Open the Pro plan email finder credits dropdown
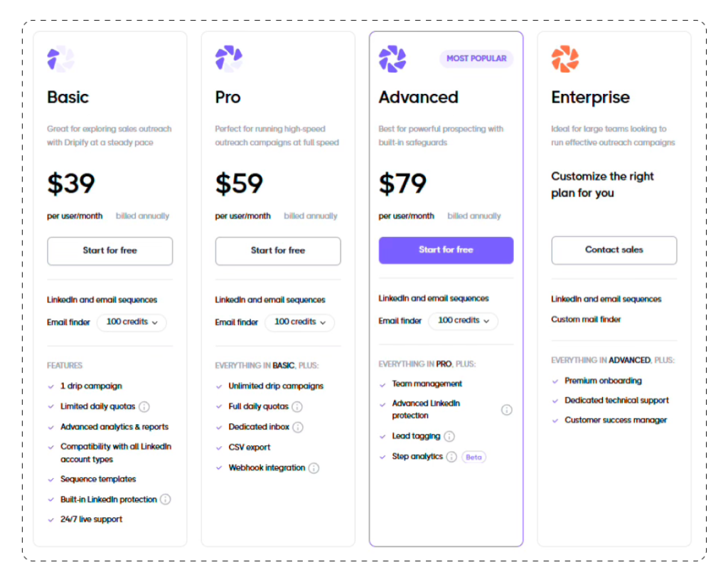 coord(300,322)
